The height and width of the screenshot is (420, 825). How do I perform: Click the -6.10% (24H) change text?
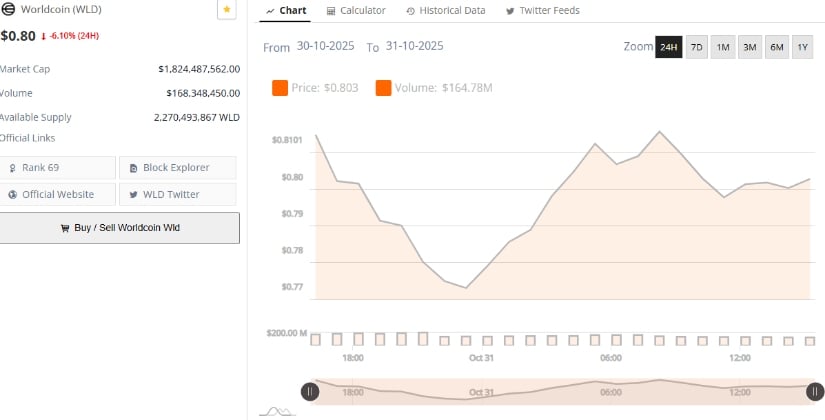74,36
